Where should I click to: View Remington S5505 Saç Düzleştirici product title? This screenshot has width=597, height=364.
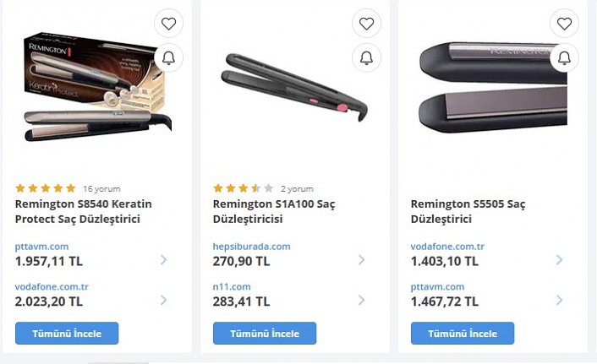pyautogui.click(x=468, y=211)
